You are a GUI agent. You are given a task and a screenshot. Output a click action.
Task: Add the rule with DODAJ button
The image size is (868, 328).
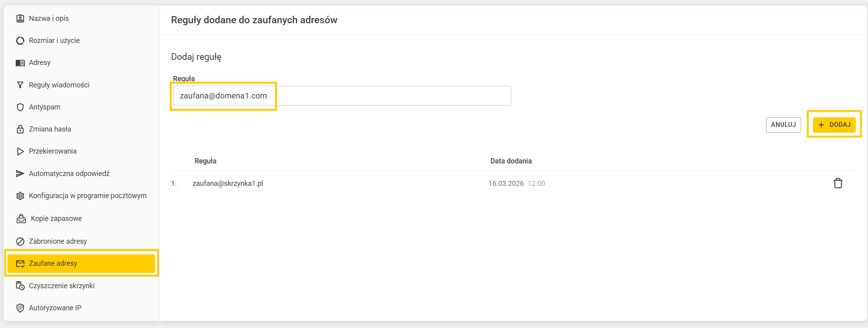point(834,125)
